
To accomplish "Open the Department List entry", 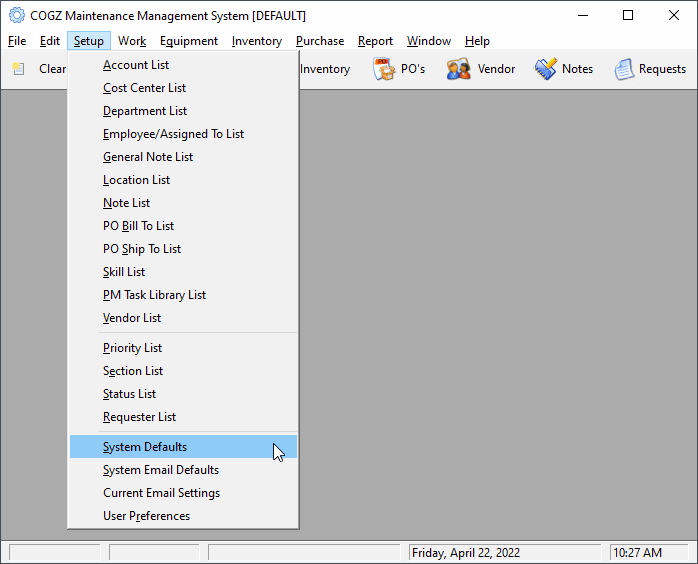I will coord(183,111).
